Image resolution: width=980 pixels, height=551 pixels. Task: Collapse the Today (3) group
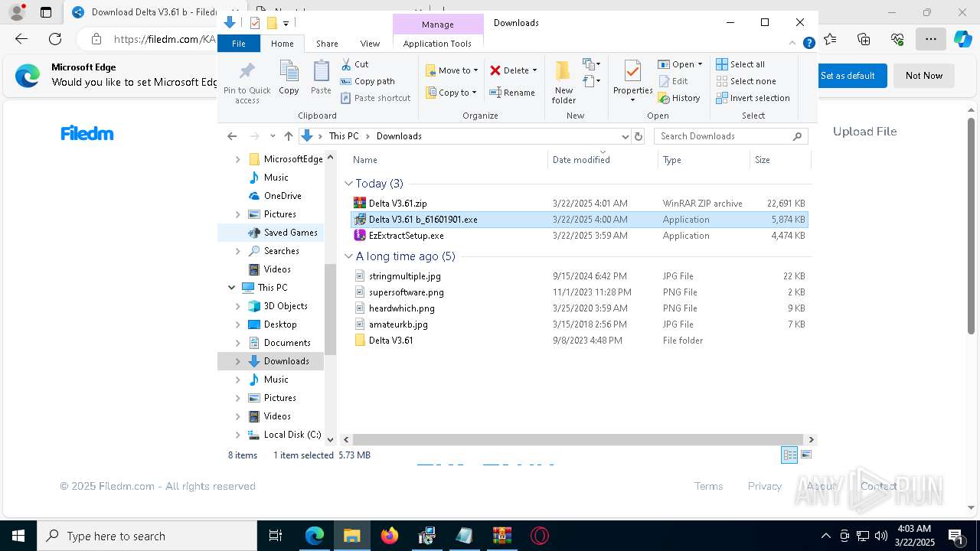348,184
